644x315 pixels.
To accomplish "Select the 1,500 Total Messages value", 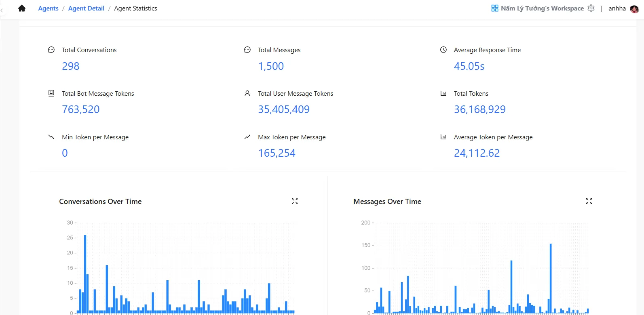I will [x=271, y=66].
